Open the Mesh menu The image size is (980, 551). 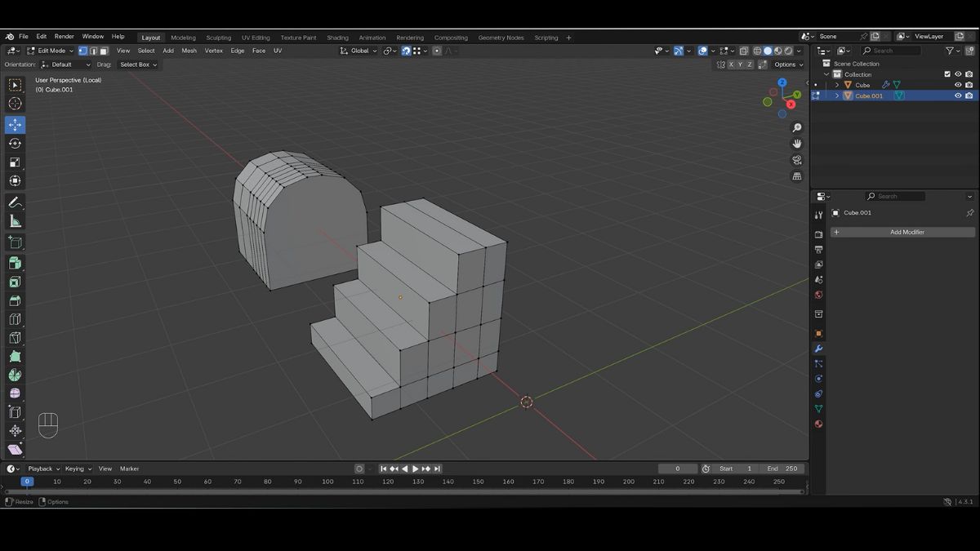(189, 51)
